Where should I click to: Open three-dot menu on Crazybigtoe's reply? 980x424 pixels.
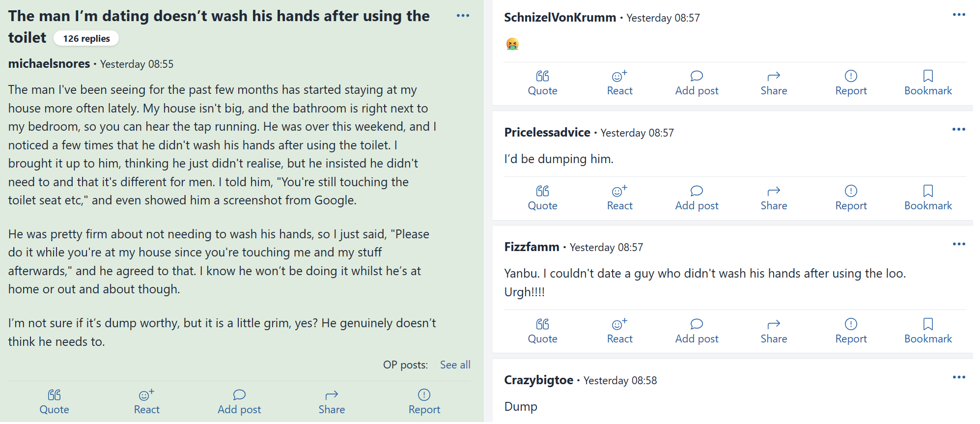coord(959,377)
